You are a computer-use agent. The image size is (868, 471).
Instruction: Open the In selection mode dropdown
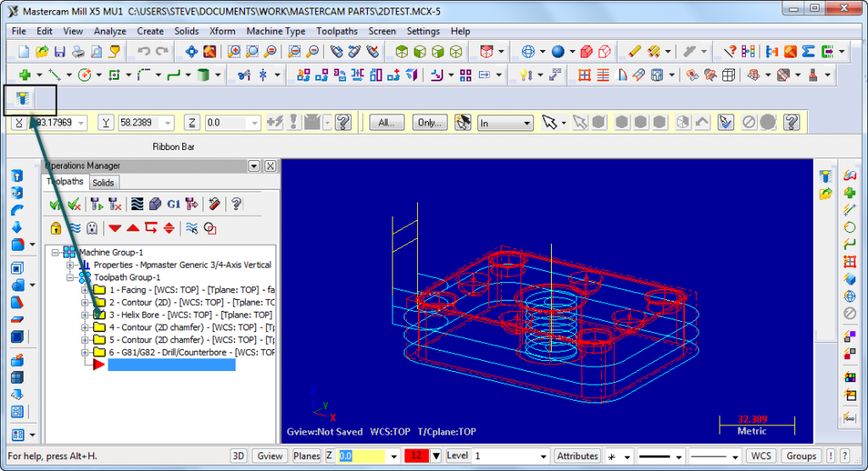click(527, 123)
